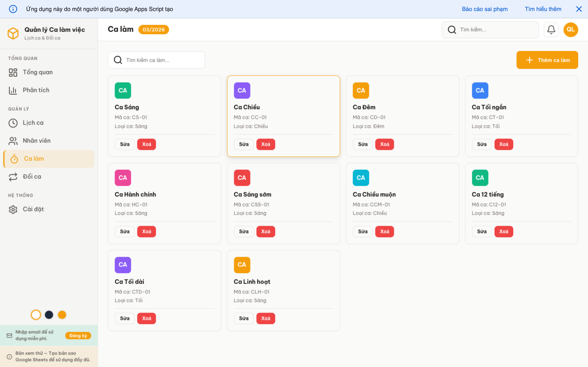Click Xoá on Ca Đêm card
The width and height of the screenshot is (588, 367).
point(384,144)
